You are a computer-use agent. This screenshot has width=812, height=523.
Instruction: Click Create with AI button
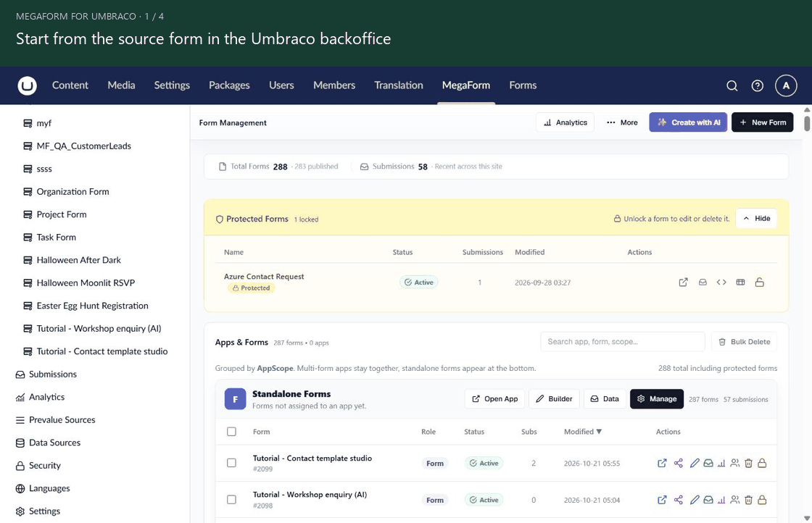tap(688, 122)
